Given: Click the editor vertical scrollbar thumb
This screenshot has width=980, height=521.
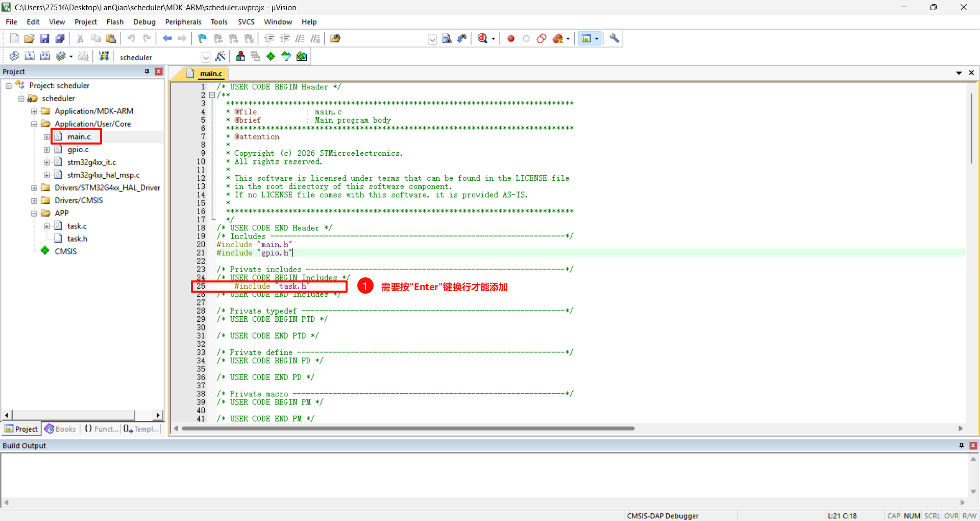Looking at the screenshot, I should pyautogui.click(x=971, y=128).
